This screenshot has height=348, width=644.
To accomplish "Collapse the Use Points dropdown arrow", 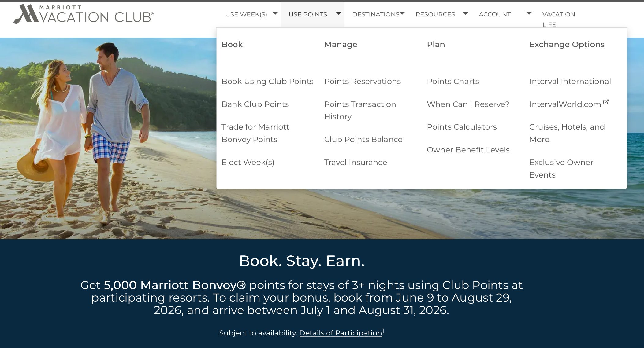I will point(338,13).
